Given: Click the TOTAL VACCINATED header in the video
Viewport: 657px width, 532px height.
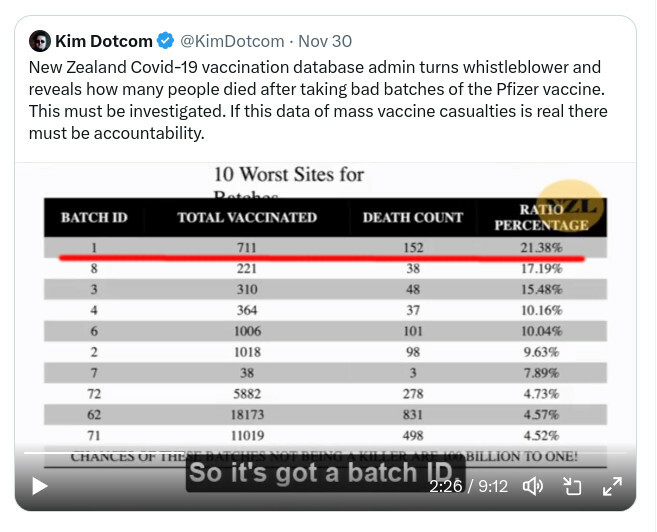Looking at the screenshot, I should [246, 217].
